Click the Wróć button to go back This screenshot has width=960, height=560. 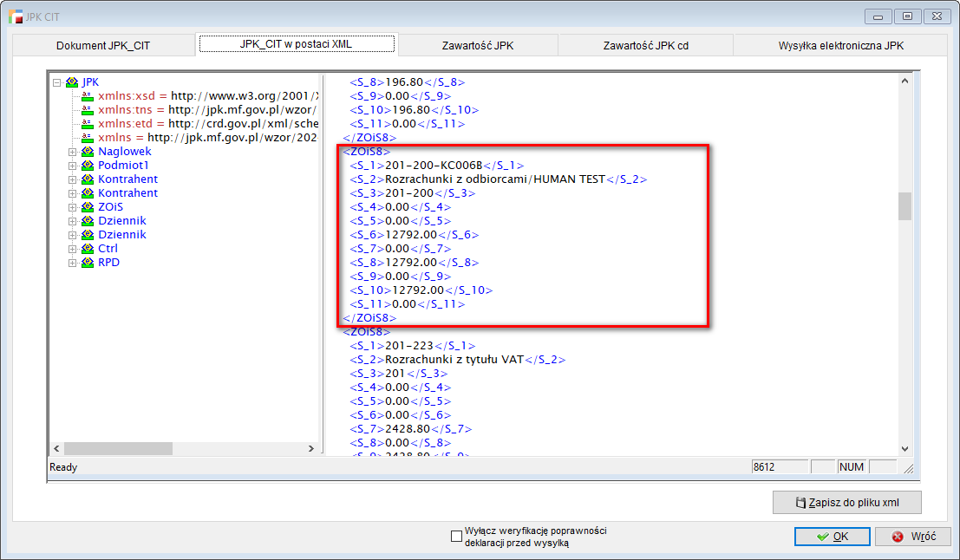tap(913, 537)
